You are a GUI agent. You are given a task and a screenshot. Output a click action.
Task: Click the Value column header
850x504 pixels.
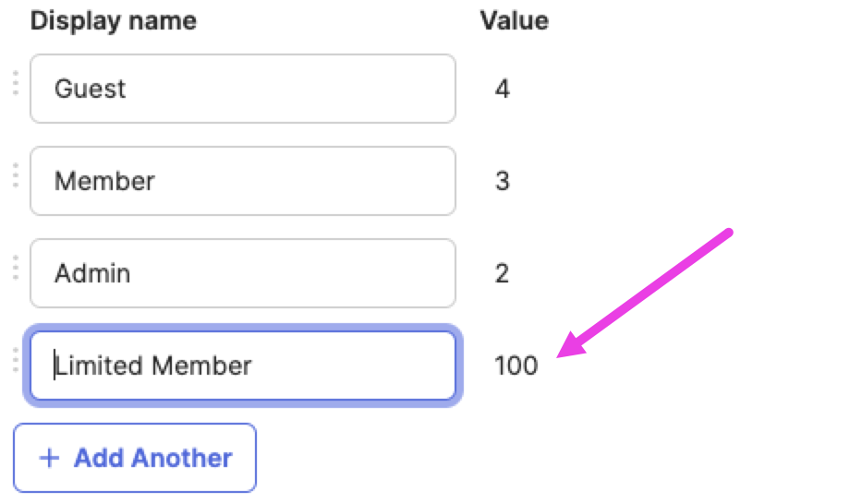click(515, 21)
